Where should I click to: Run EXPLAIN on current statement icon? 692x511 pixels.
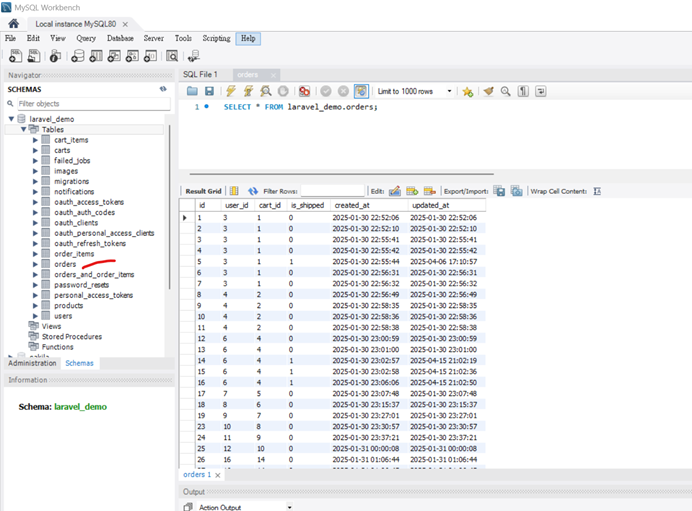coord(266,91)
